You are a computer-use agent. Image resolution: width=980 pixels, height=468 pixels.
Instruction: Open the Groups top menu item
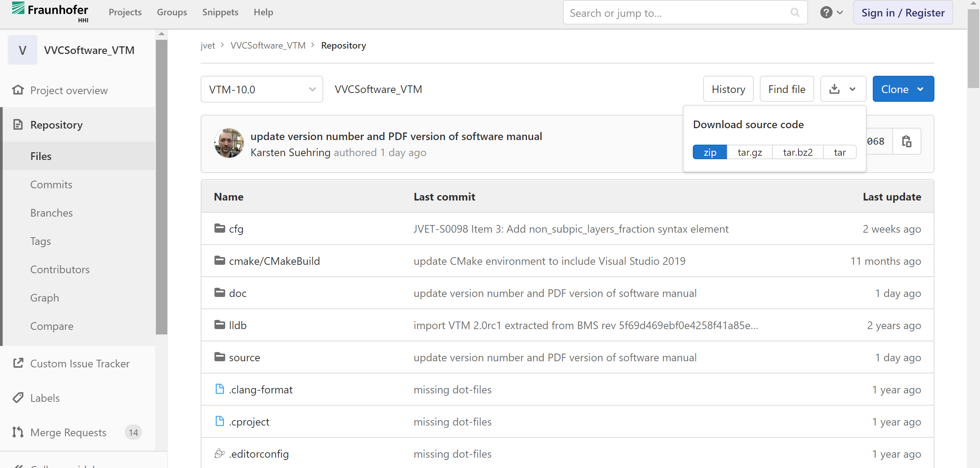[172, 12]
